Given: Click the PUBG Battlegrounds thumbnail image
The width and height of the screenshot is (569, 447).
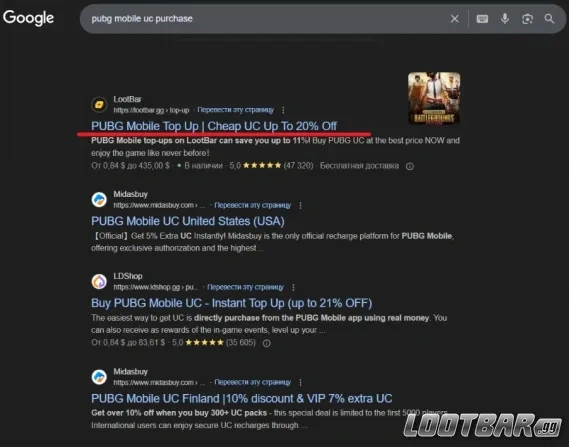Looking at the screenshot, I should pyautogui.click(x=434, y=98).
